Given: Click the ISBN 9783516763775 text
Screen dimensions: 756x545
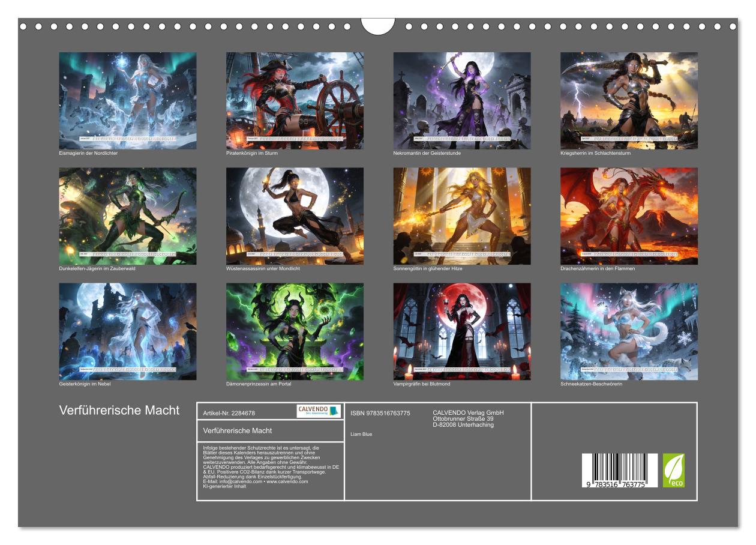Looking at the screenshot, I should (x=380, y=413).
